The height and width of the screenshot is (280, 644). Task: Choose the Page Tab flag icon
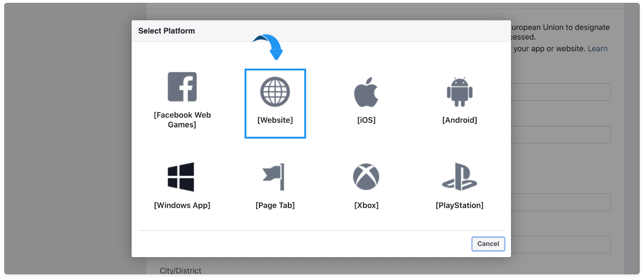[274, 177]
